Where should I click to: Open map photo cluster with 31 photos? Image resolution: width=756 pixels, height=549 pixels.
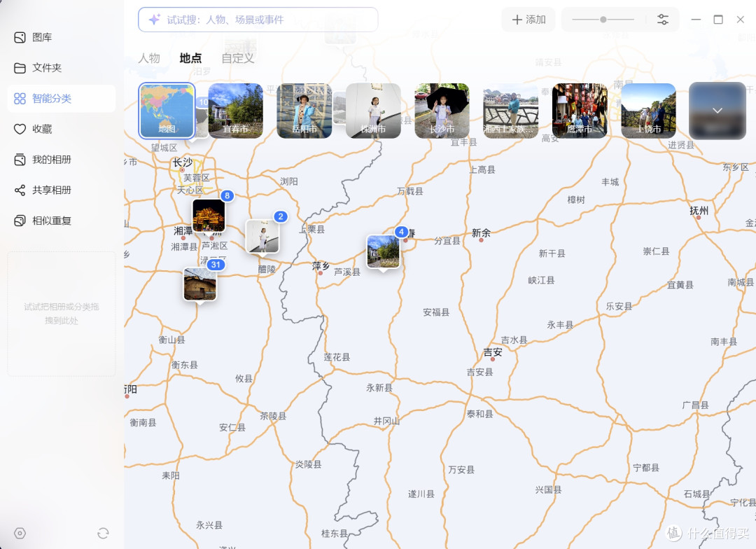click(x=200, y=284)
